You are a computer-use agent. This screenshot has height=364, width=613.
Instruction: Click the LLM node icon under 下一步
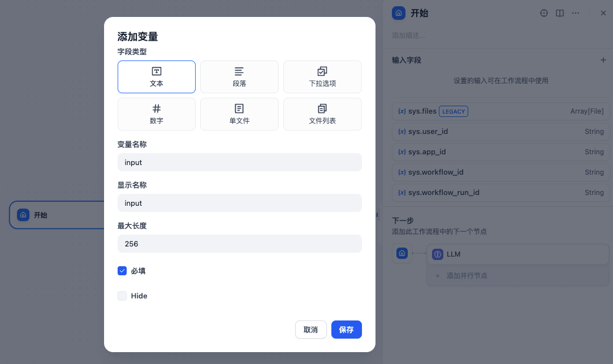click(x=438, y=254)
